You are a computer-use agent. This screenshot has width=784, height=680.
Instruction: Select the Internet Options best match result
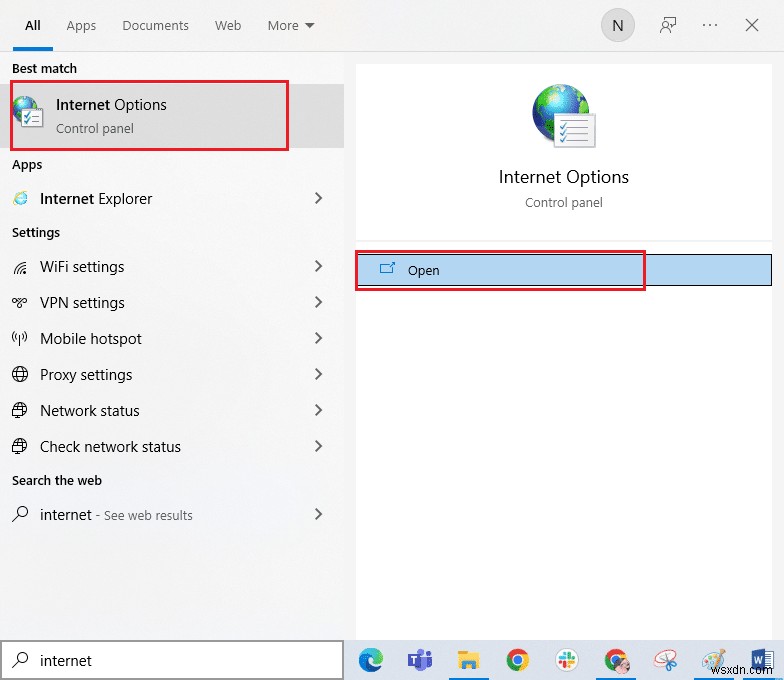tap(172, 116)
